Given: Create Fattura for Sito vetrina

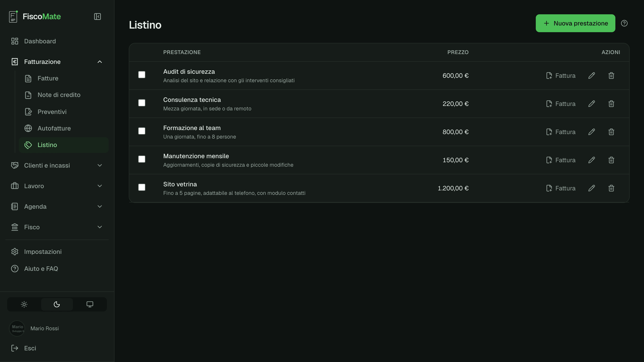Looking at the screenshot, I should click(561, 188).
